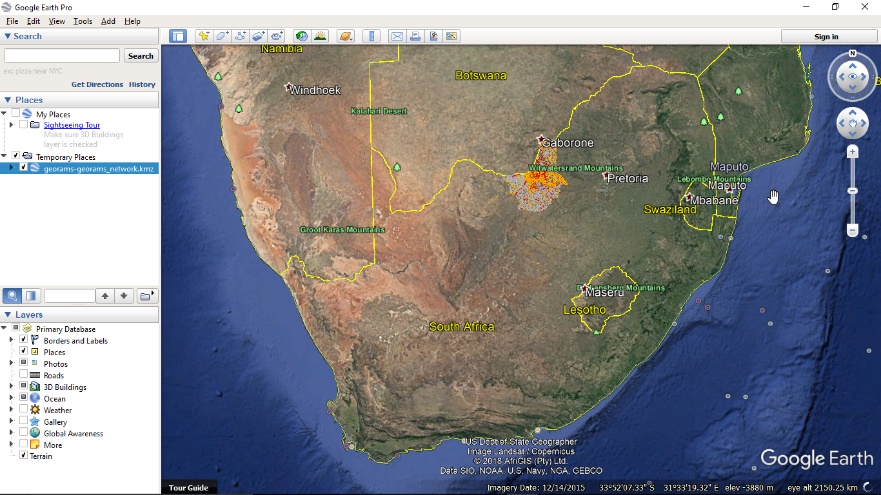
Task: Click the Get Directions link
Action: (x=97, y=84)
